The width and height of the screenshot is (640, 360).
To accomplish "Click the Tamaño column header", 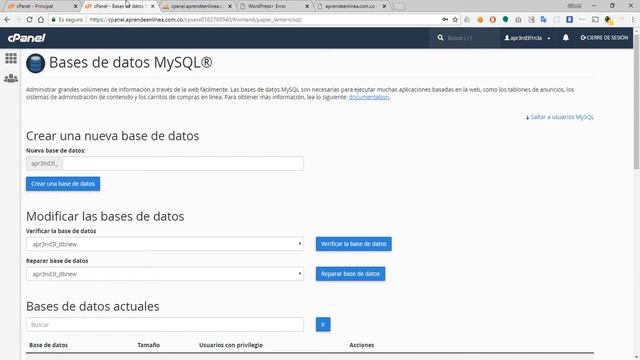I will [149, 345].
